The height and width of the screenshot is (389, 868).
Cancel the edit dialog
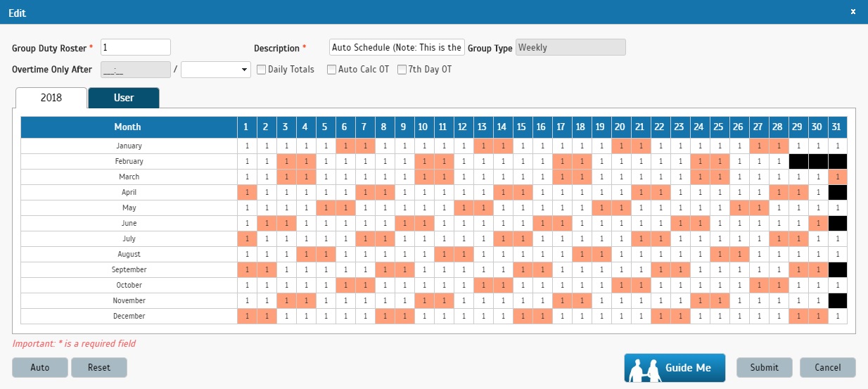tap(827, 367)
